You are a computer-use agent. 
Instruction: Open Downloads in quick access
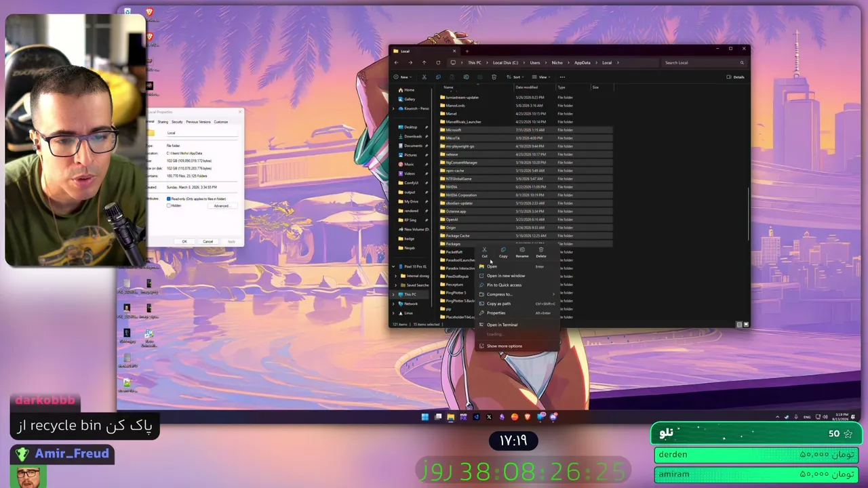pyautogui.click(x=409, y=136)
